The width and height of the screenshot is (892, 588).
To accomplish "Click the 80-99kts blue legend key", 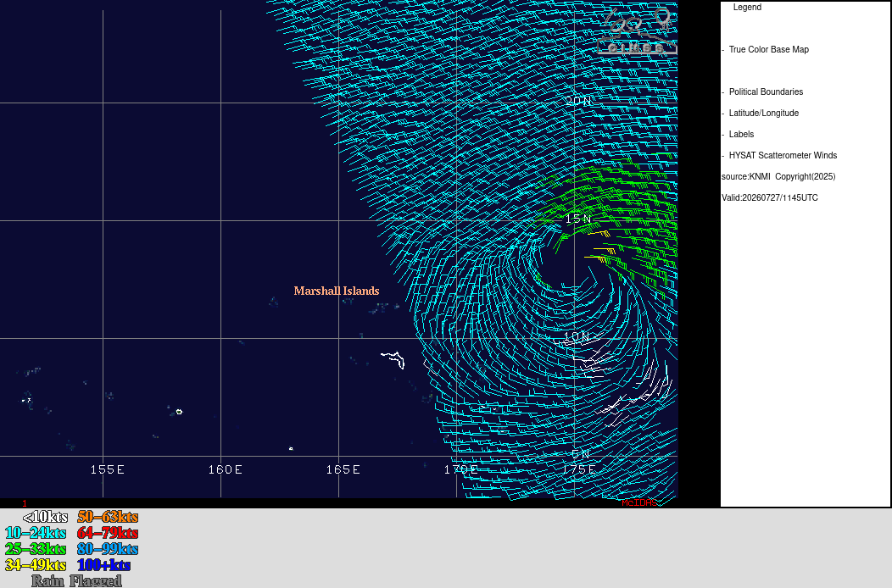I will 108,549.
